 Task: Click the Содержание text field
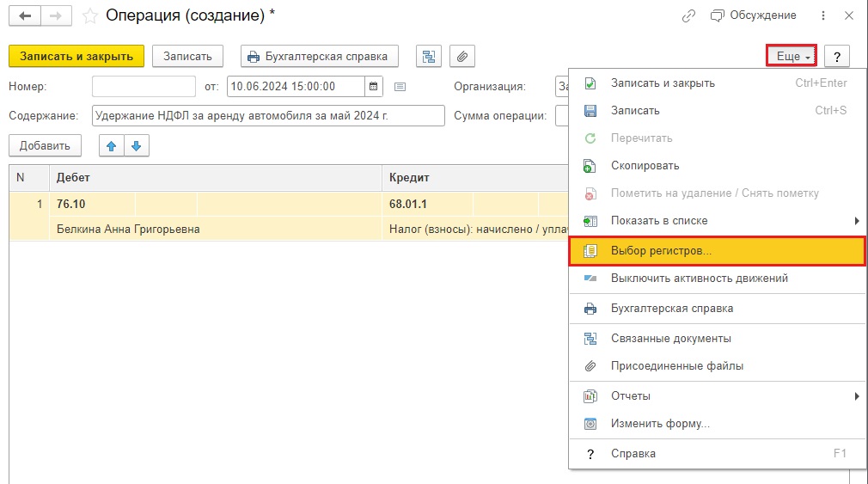tap(268, 116)
